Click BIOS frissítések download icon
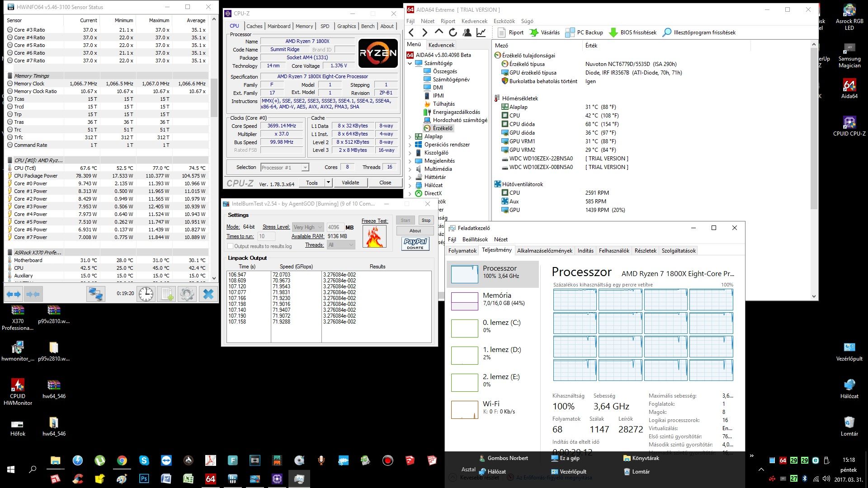The height and width of the screenshot is (488, 868). tap(613, 33)
